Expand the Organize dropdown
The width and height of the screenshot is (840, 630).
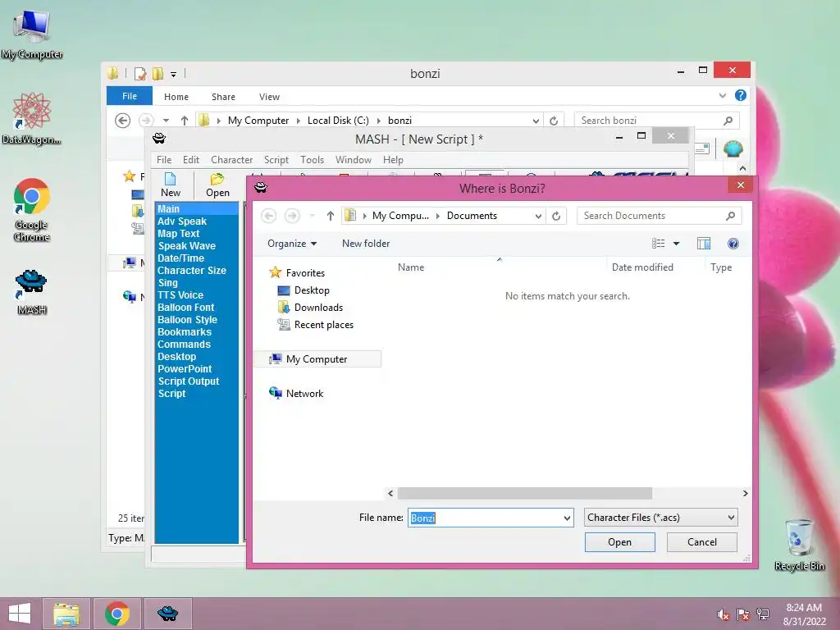coord(292,244)
